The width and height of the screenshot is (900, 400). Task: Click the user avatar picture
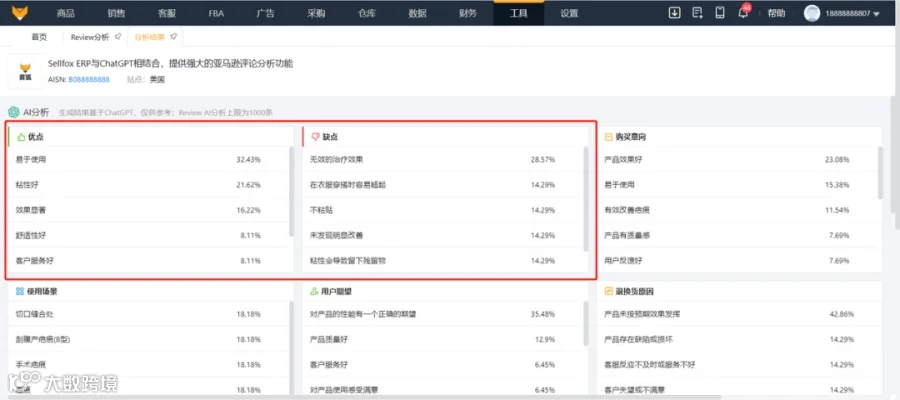812,13
